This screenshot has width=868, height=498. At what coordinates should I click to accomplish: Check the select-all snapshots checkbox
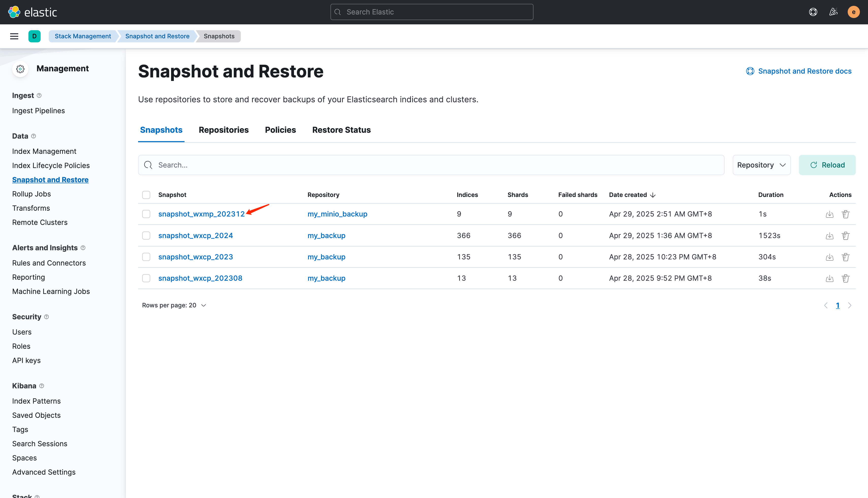click(x=146, y=195)
